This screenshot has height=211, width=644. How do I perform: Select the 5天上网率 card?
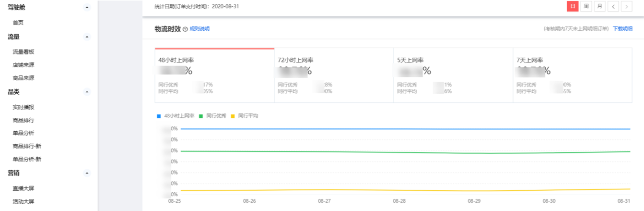coord(453,75)
